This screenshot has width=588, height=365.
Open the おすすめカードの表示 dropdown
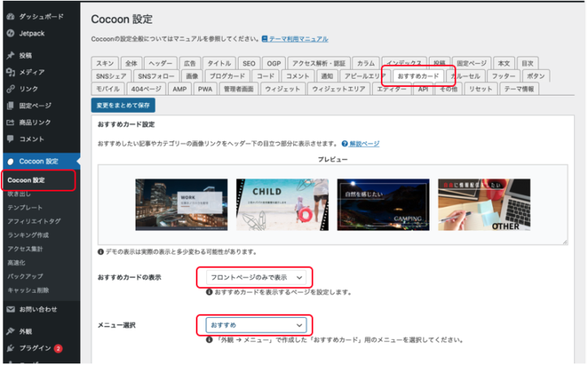256,277
